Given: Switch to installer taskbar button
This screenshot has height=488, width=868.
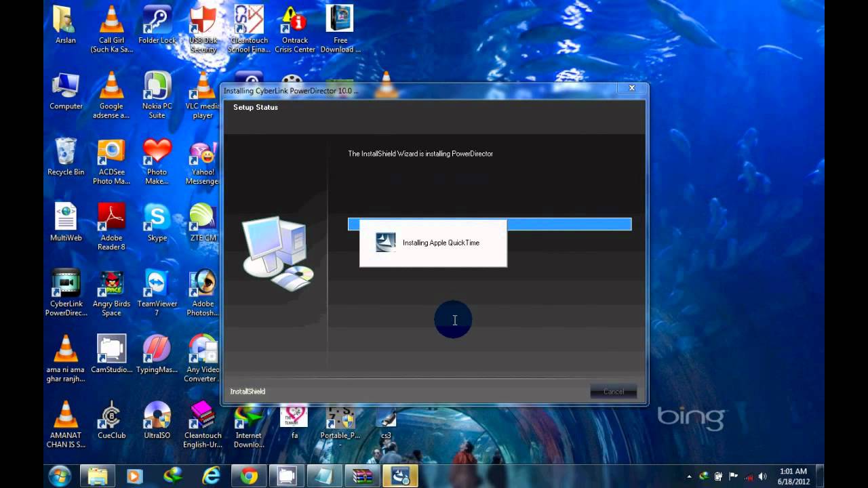Looking at the screenshot, I should 400,476.
